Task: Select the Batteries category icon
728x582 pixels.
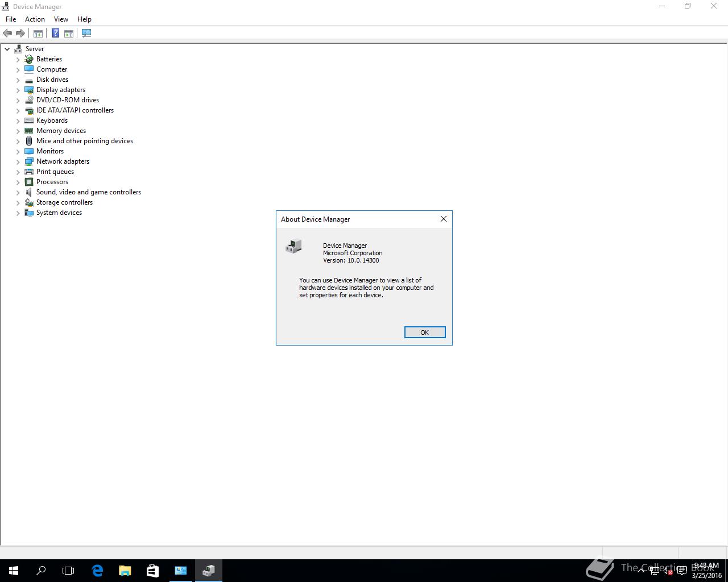Action: (29, 59)
